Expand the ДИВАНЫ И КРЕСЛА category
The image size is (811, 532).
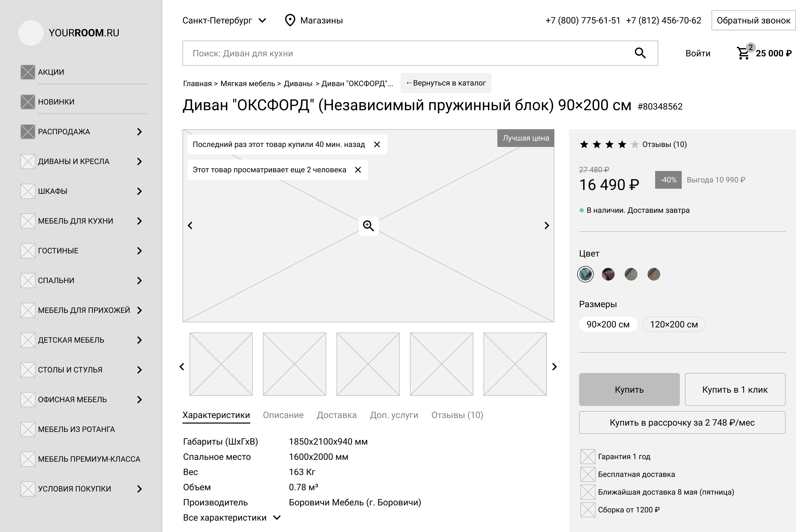(139, 161)
